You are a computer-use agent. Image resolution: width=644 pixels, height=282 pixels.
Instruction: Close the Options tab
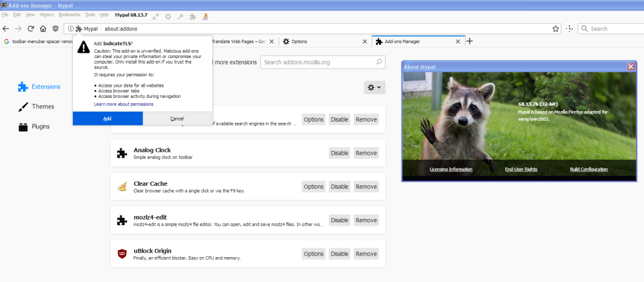pyautogui.click(x=365, y=41)
